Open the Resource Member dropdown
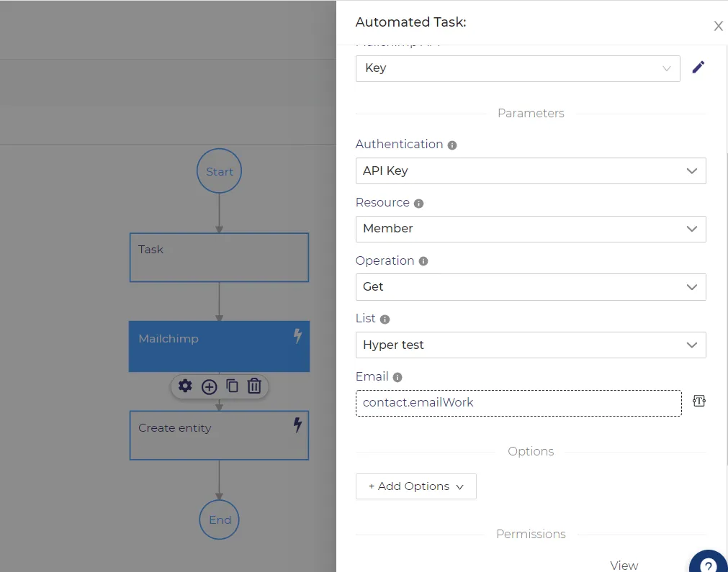Screen dimensions: 728x572 (x=531, y=229)
